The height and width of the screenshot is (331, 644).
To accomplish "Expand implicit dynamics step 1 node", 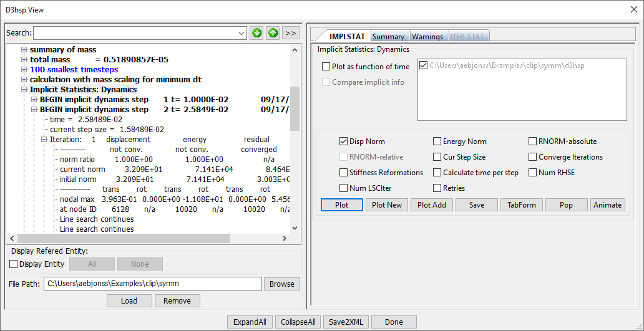I will [x=34, y=99].
